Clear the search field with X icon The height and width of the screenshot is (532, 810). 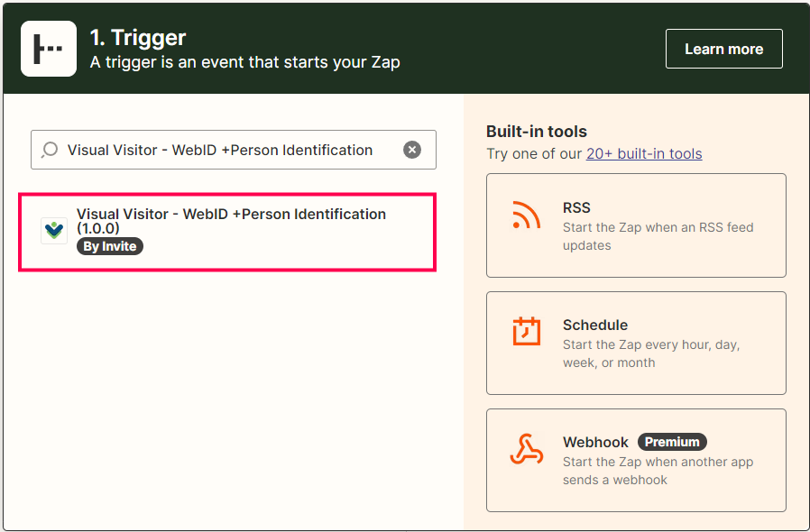[x=411, y=150]
